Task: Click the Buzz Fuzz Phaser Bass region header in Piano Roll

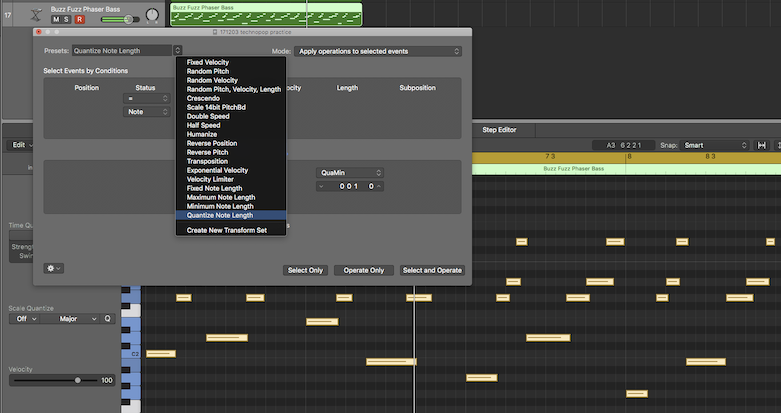Action: tap(573, 169)
